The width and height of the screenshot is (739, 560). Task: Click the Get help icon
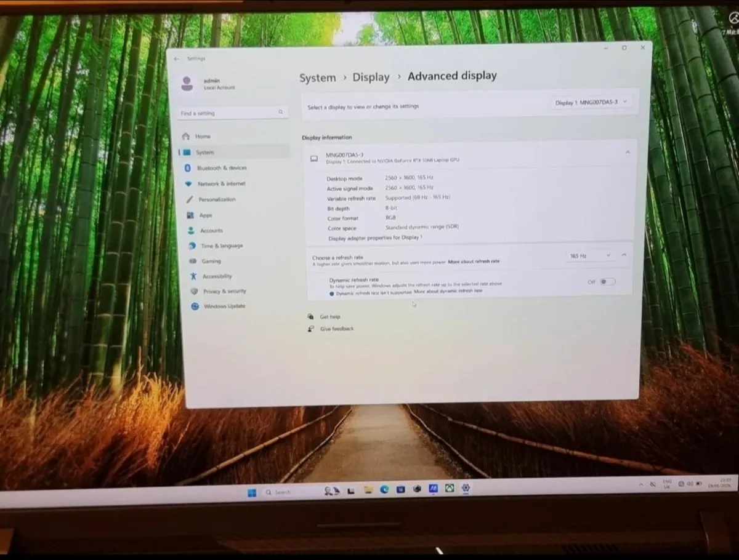[x=310, y=316]
